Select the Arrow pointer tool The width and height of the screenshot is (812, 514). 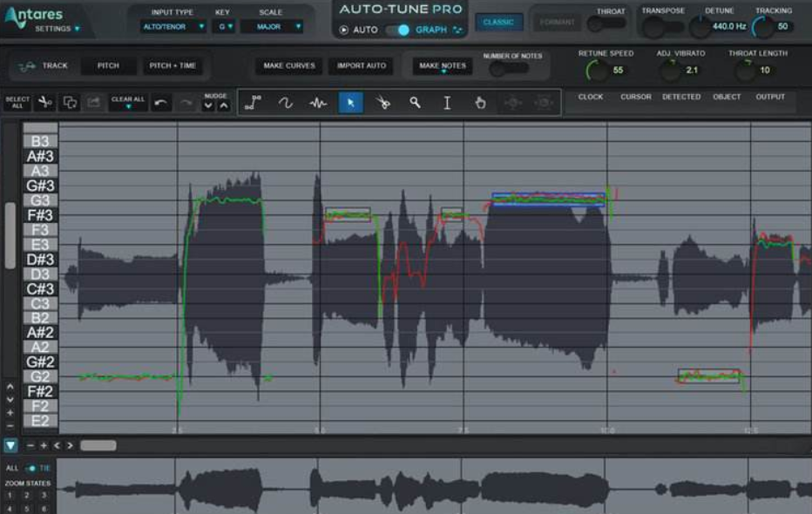point(350,103)
